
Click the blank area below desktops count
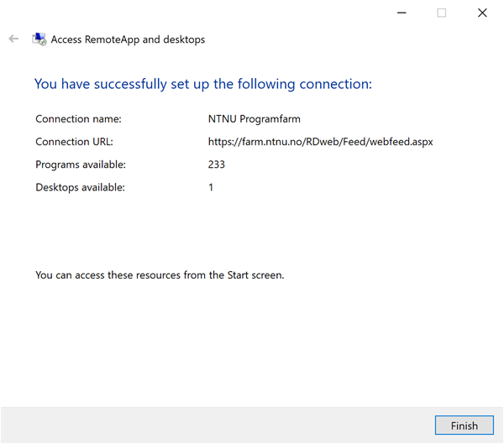click(252, 232)
